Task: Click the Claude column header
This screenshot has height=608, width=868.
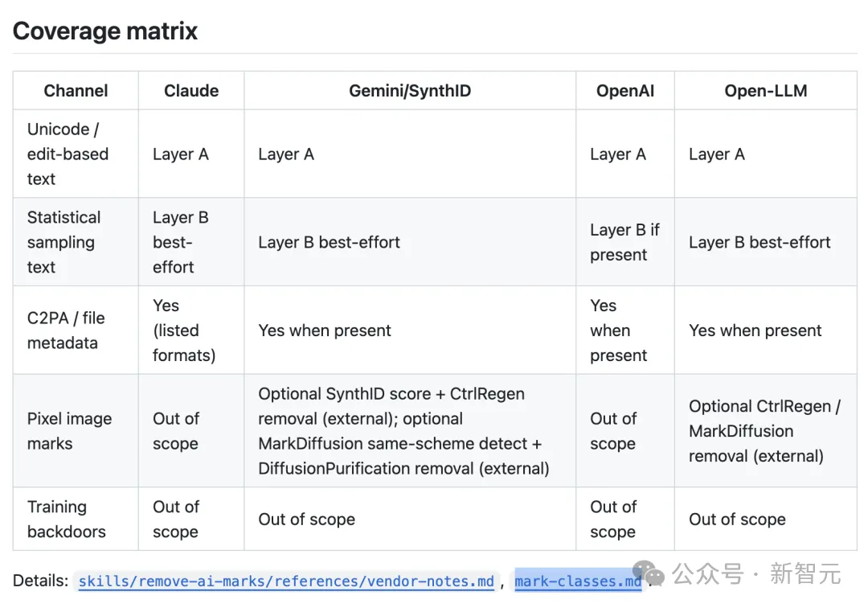Action: [191, 90]
